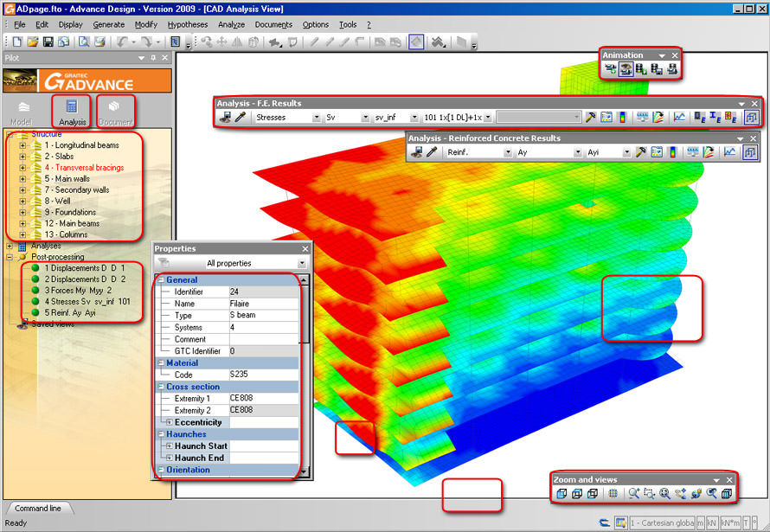The width and height of the screenshot is (770, 532).
Task: Select the first solid cube view icon in Zoom and views
Action: pyautogui.click(x=561, y=494)
